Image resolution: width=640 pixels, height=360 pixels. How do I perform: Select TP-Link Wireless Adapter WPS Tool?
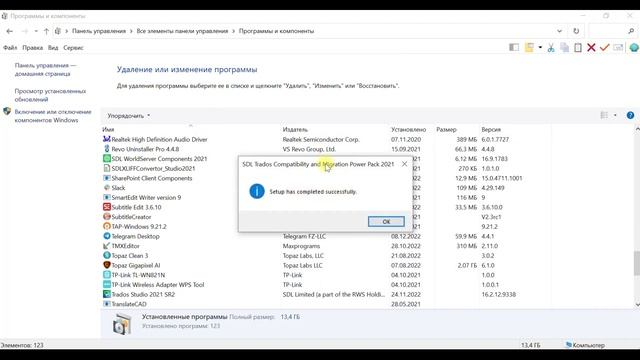tap(158, 285)
